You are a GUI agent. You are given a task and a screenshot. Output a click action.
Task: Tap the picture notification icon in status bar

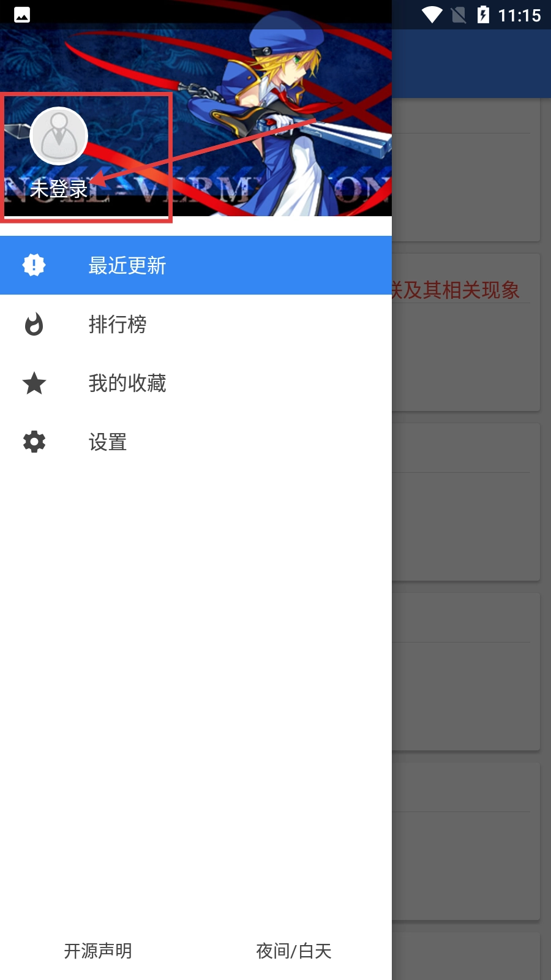click(22, 15)
